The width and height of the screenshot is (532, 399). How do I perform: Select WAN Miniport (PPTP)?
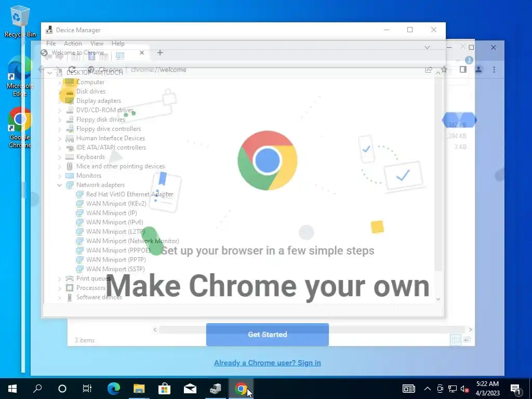pos(116,260)
